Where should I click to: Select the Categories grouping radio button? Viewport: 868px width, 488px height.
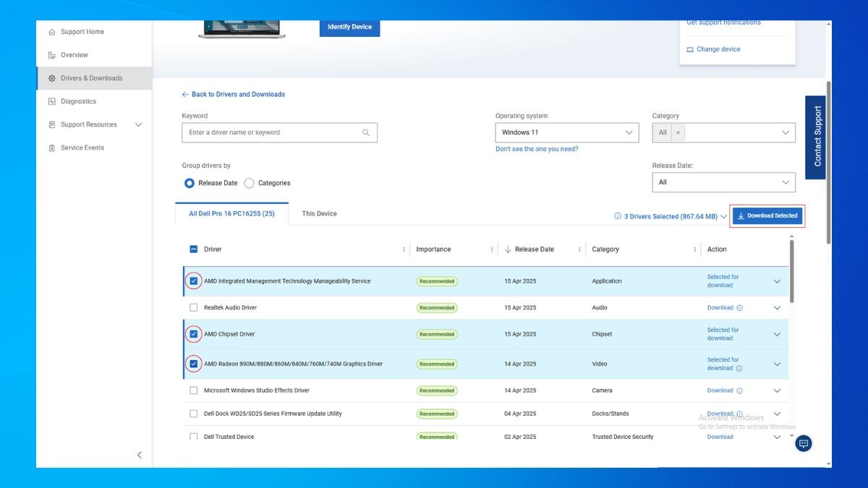click(249, 183)
